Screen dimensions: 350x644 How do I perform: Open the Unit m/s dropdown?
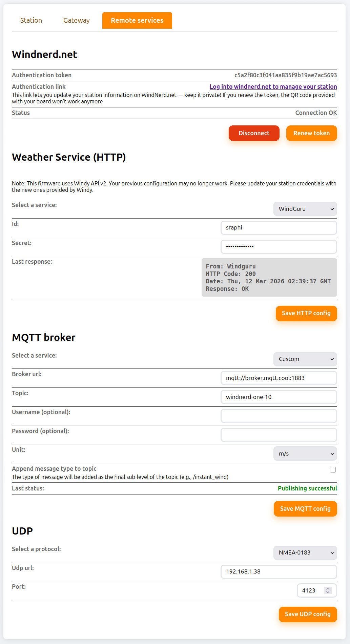(305, 454)
